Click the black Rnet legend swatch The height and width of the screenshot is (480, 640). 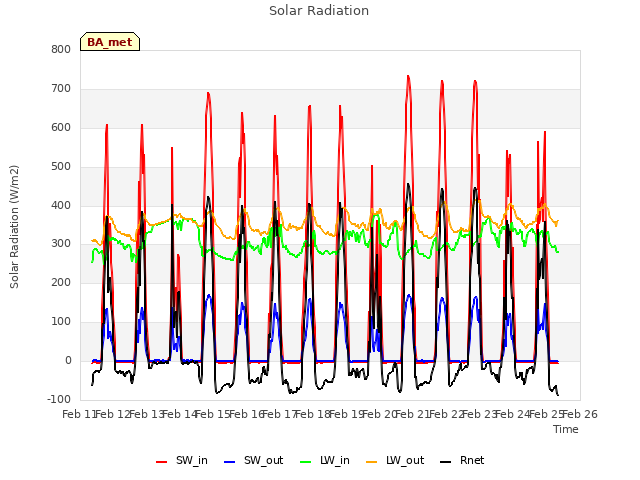pos(446,462)
